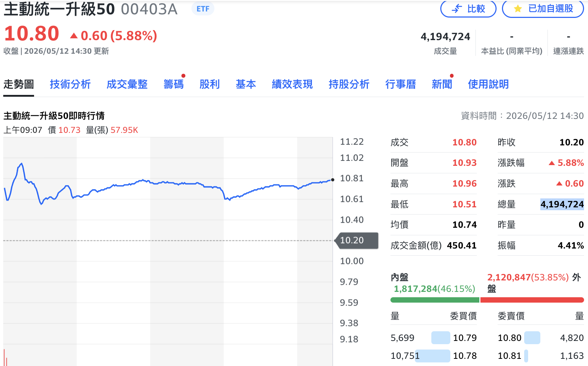Click the 成交金額(億) value 450.41
This screenshot has width=588, height=366.
pyautogui.click(x=462, y=246)
